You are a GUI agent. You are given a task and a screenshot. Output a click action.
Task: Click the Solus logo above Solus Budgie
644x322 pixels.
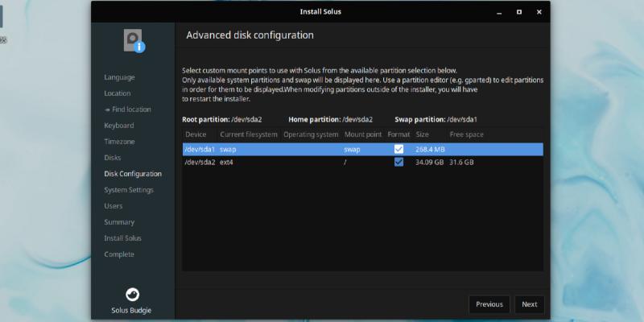(x=133, y=294)
